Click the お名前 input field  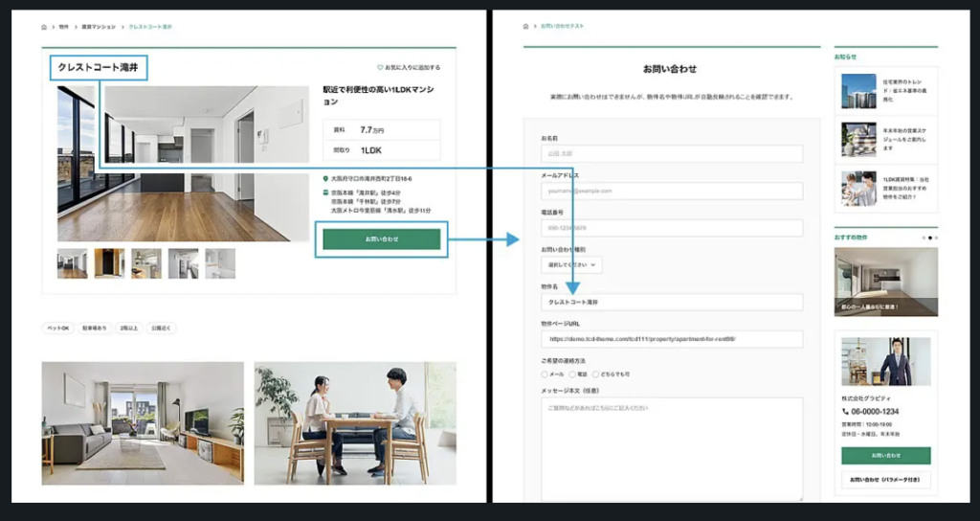click(x=671, y=153)
